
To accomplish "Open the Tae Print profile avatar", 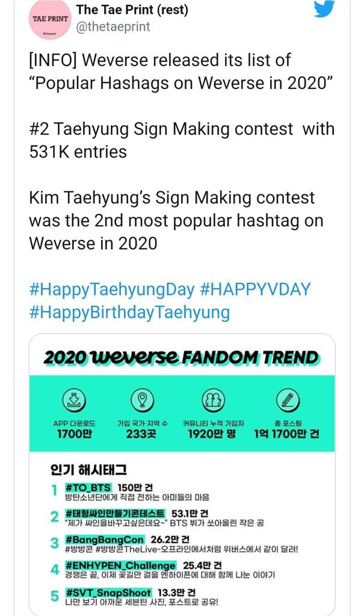I will (51, 19).
